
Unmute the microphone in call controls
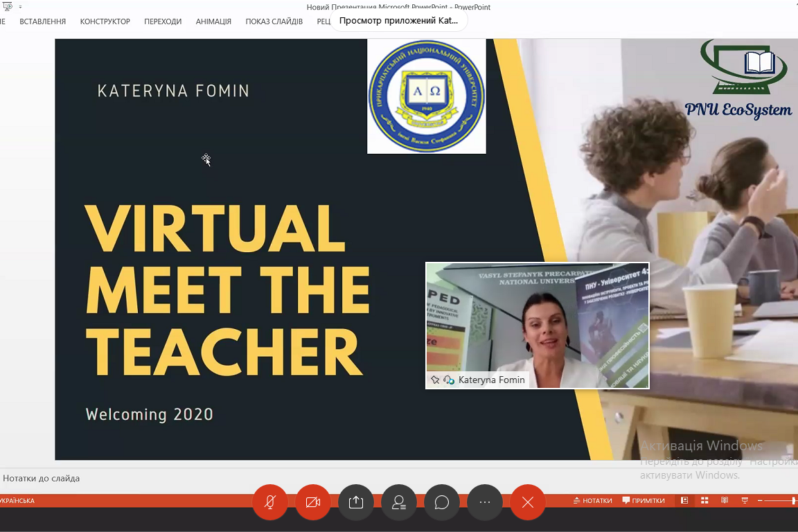pyautogui.click(x=270, y=502)
